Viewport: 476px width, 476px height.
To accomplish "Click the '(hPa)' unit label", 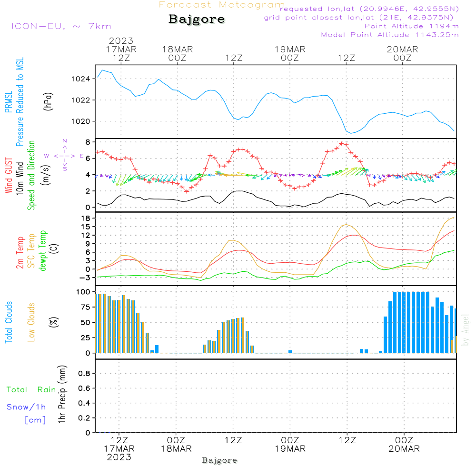I will tap(48, 101).
